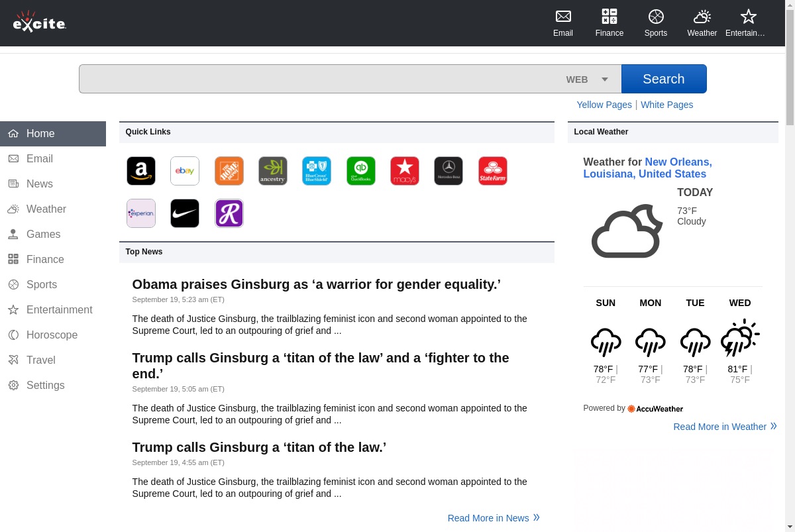Open 'fighter to the end' Trump headline
This screenshot has width=795, height=532.
click(321, 366)
